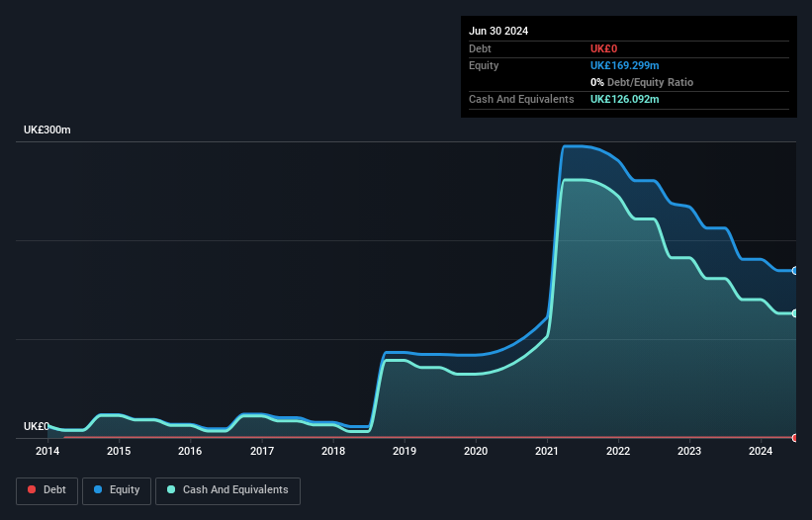Click the 2018 x-axis label
This screenshot has width=812, height=520.
pyautogui.click(x=333, y=451)
